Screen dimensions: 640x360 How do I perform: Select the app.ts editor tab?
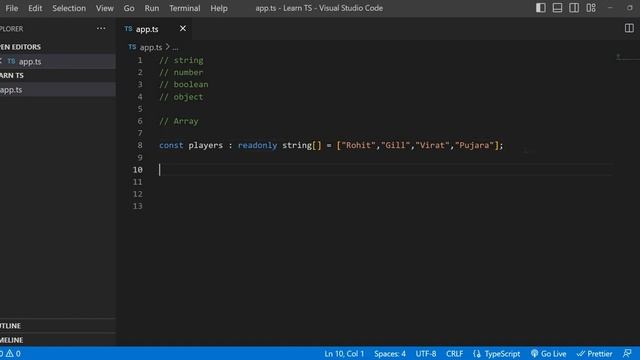[x=154, y=29]
